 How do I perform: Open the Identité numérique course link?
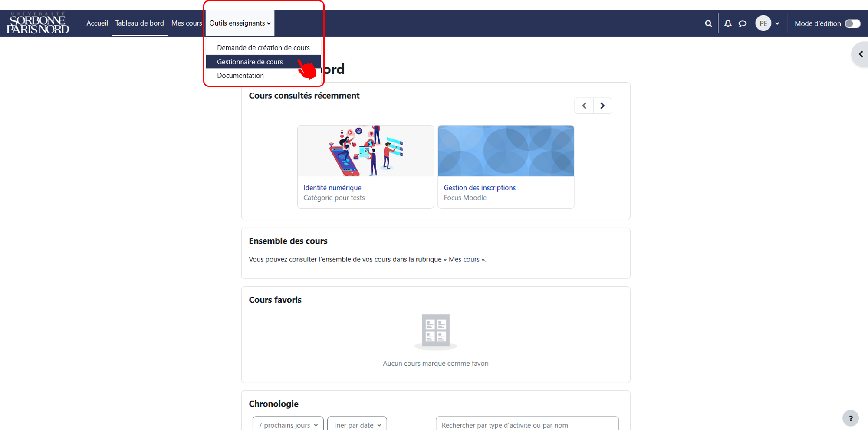click(x=332, y=188)
